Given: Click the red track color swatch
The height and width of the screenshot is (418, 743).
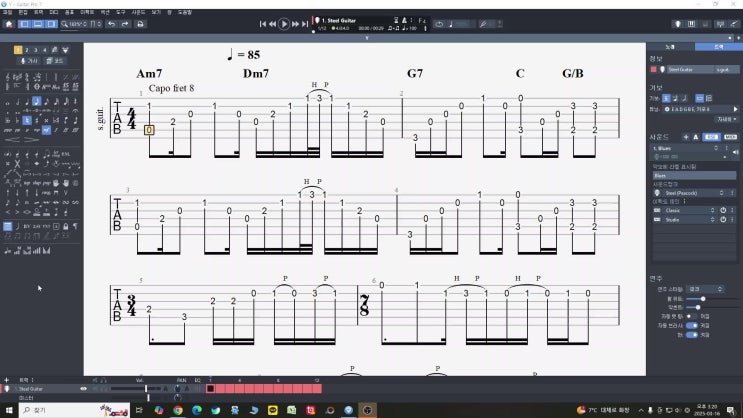Looking at the screenshot, I should coord(654,70).
